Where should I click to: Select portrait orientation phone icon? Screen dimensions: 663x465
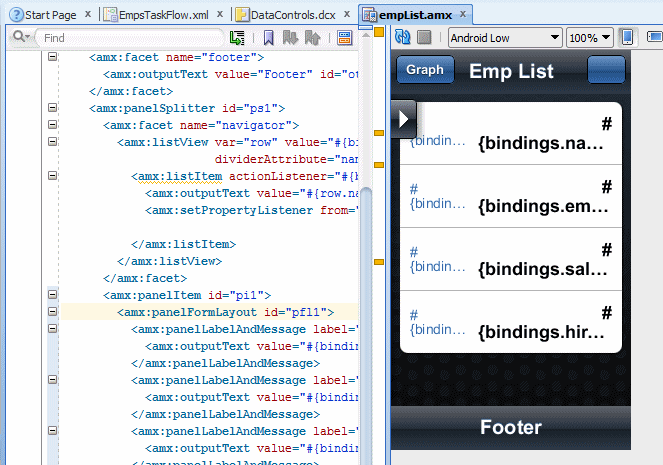628,37
